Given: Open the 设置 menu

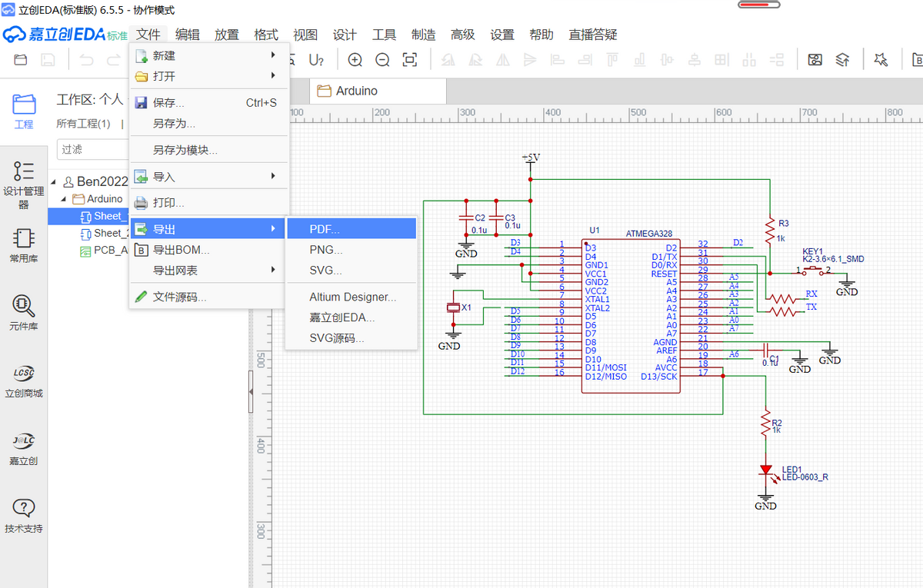Looking at the screenshot, I should point(502,35).
